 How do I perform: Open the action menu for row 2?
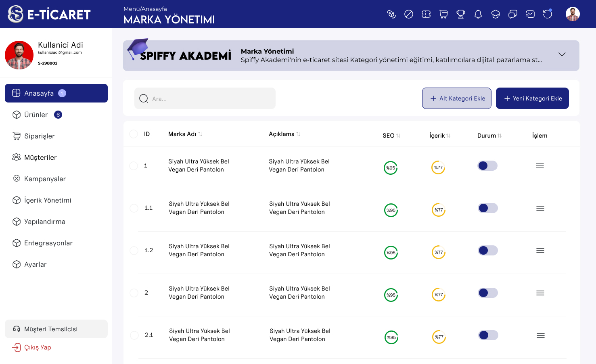point(540,293)
